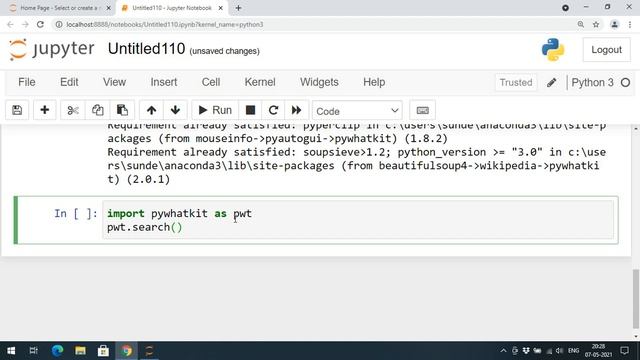
Task: Open the Edit menu
Action: click(69, 82)
